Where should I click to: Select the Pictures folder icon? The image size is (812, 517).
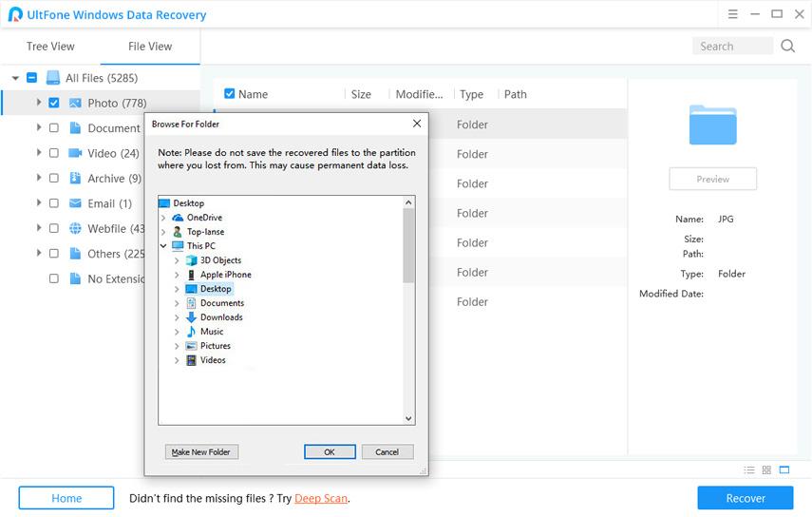(x=191, y=346)
